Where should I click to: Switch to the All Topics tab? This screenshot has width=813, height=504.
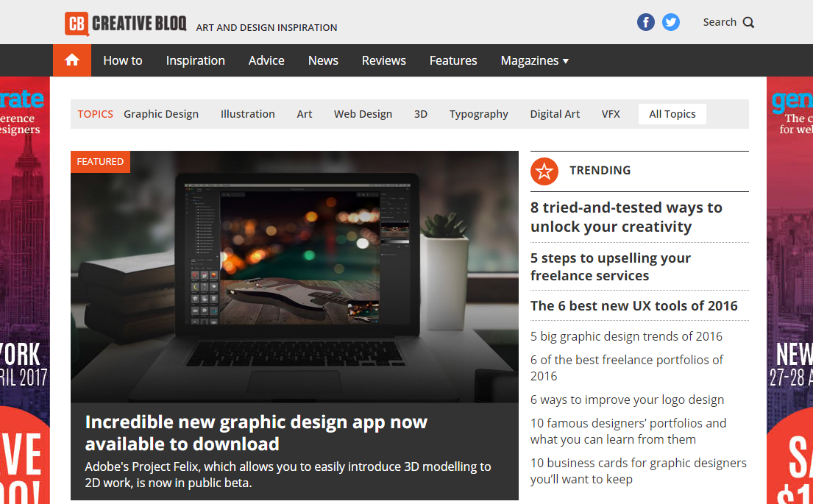(x=672, y=113)
